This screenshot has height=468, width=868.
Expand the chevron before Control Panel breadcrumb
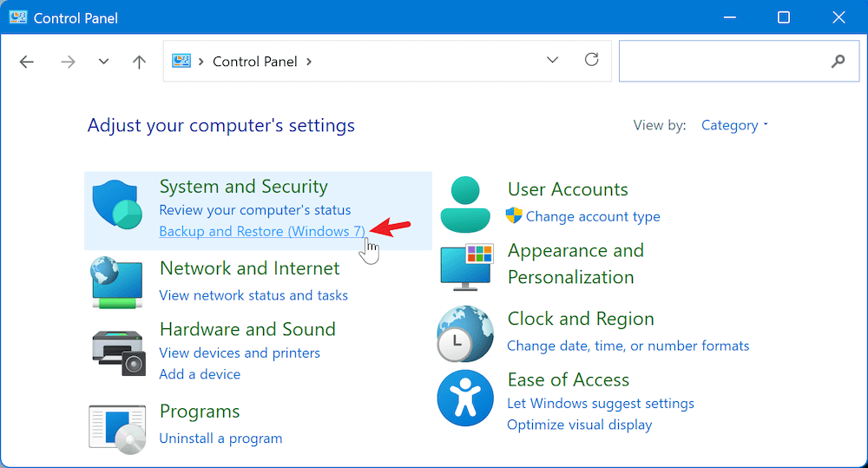pos(201,62)
